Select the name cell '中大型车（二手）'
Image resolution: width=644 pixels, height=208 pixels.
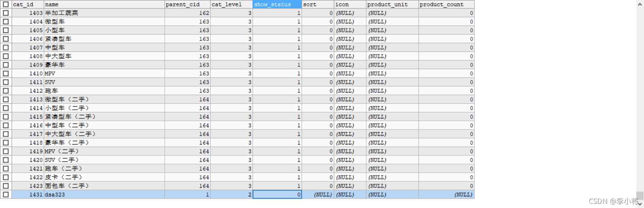[x=104, y=134]
